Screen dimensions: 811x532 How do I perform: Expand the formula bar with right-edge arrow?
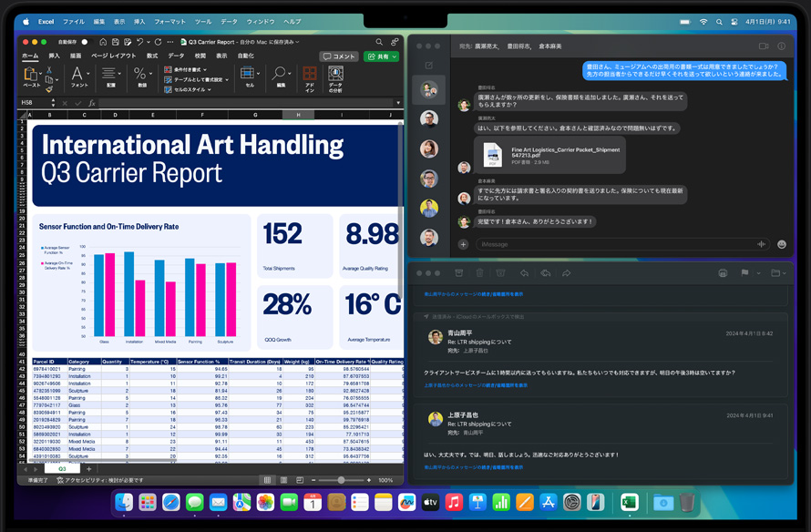pos(397,103)
